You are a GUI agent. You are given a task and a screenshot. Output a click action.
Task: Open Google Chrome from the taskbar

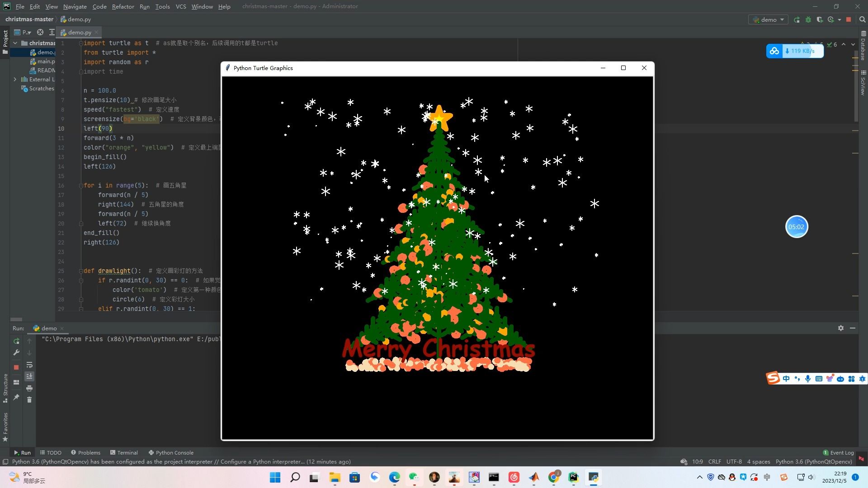tap(554, 477)
